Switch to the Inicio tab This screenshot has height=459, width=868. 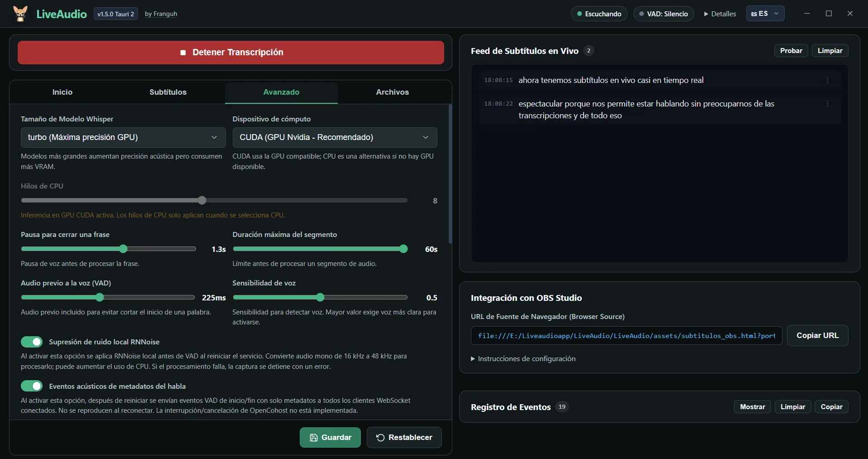pyautogui.click(x=62, y=92)
